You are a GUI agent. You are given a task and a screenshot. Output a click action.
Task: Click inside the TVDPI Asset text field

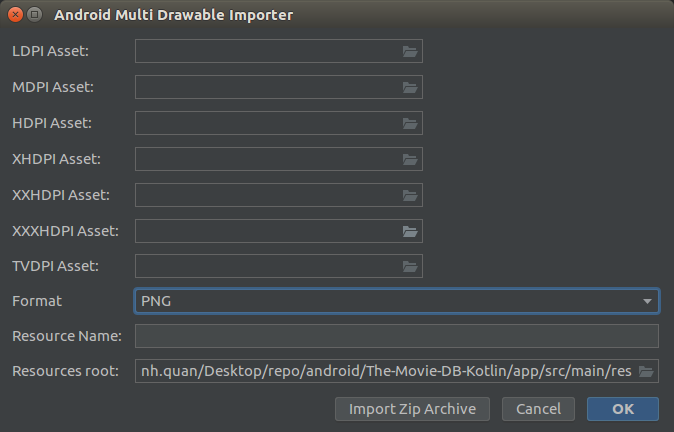(x=266, y=266)
